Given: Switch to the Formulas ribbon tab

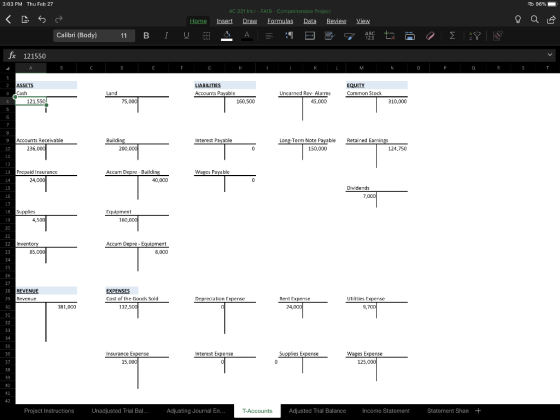Looking at the screenshot, I should pyautogui.click(x=280, y=21).
